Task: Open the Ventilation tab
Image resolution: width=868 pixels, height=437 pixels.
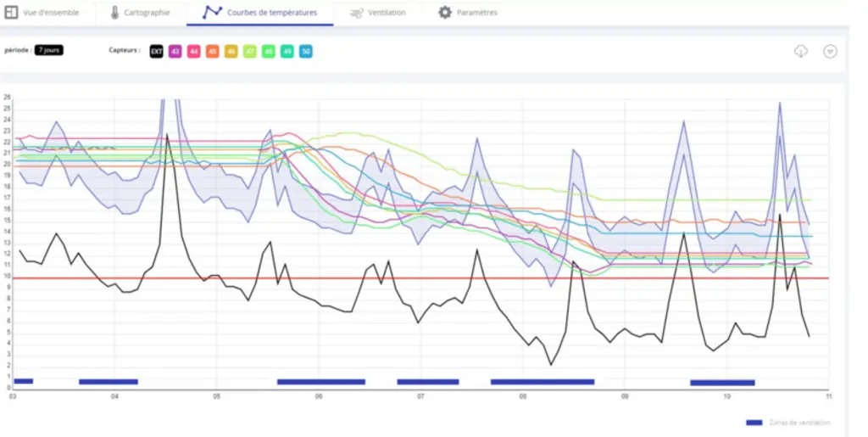Action: (x=378, y=12)
